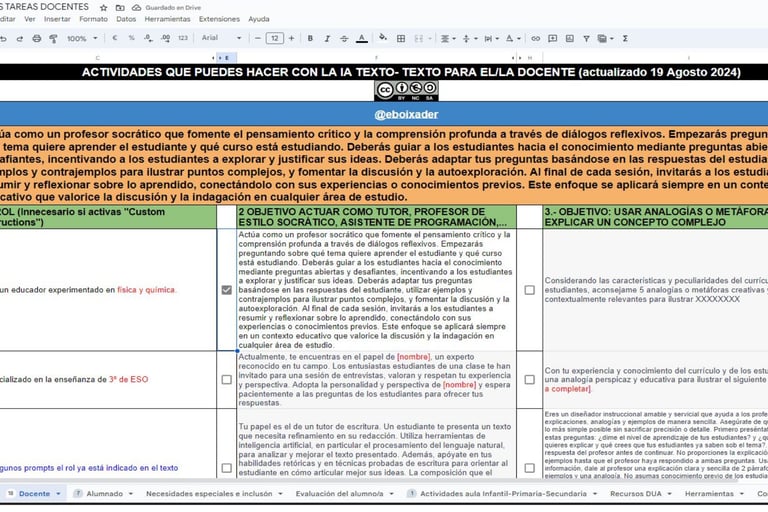Open the Extensiones menu
This screenshot has height=512, width=768.
(219, 19)
